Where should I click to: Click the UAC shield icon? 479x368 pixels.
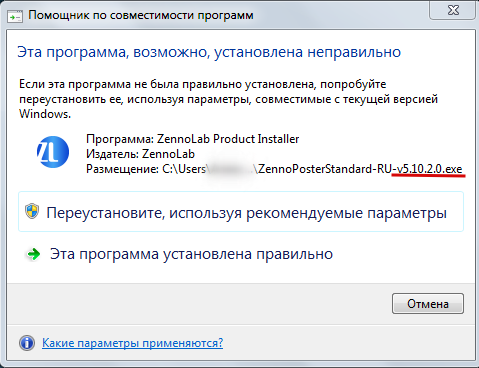[32, 211]
